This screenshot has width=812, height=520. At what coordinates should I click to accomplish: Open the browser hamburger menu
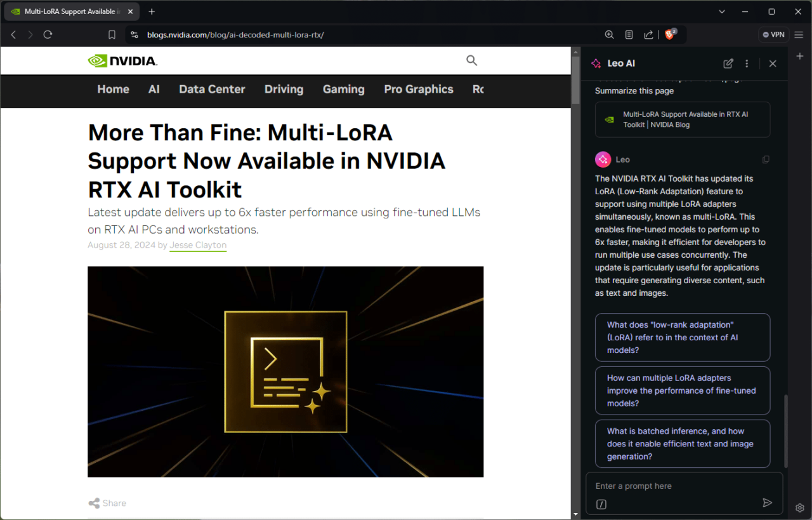coord(799,34)
